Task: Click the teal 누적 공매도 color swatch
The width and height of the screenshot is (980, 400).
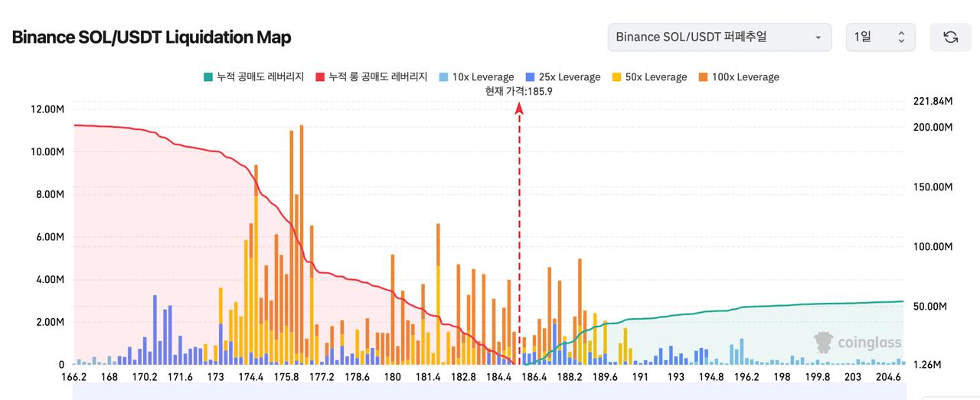Action: tap(207, 76)
